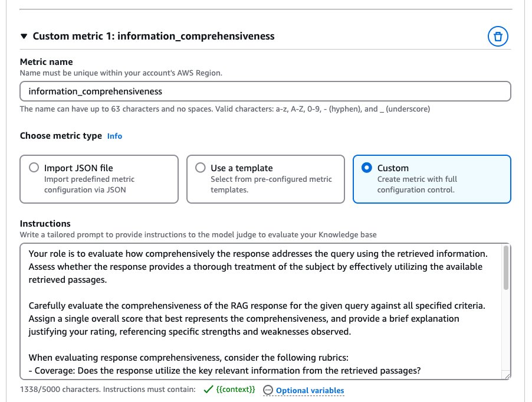
Task: Click the 'Custom metric 1: information_comprehensiveness' heading
Action: tap(153, 36)
